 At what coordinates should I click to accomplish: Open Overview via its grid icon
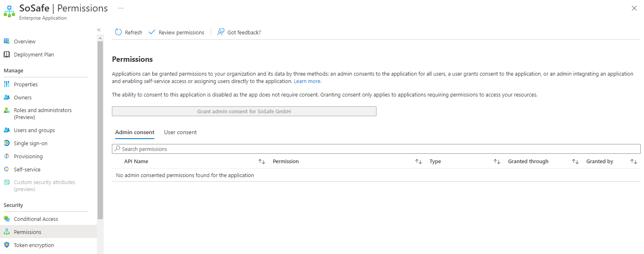(7, 41)
